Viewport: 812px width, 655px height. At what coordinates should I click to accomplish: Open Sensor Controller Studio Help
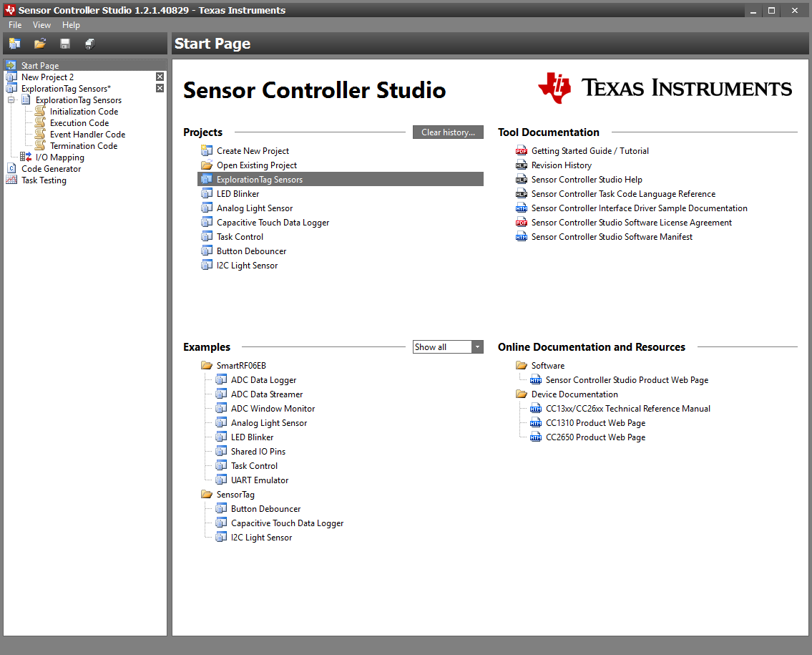[587, 180]
